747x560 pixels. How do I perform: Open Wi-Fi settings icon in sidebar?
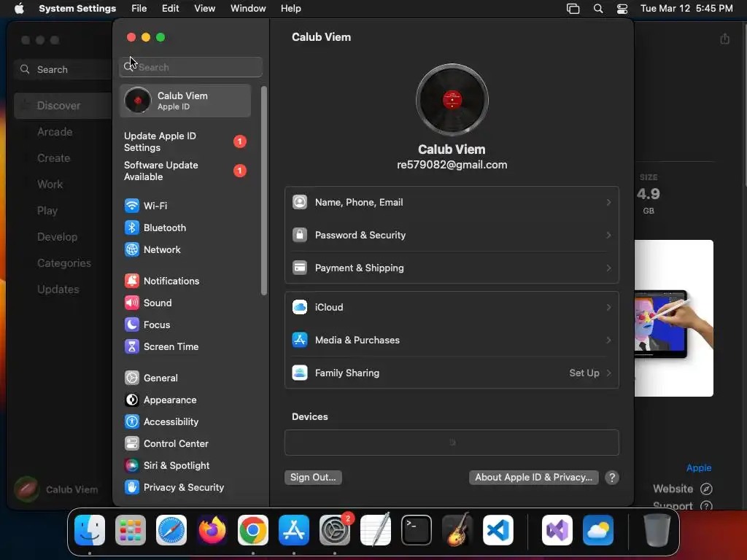coord(131,206)
